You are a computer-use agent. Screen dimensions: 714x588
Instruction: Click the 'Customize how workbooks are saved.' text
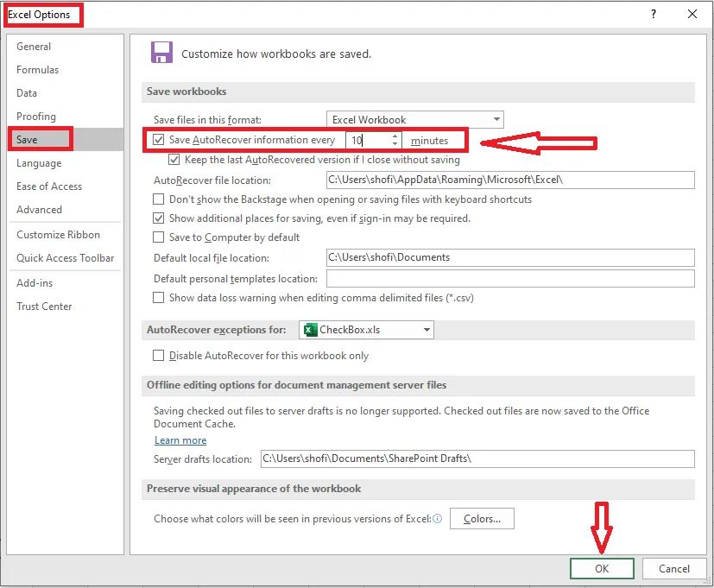[276, 54]
